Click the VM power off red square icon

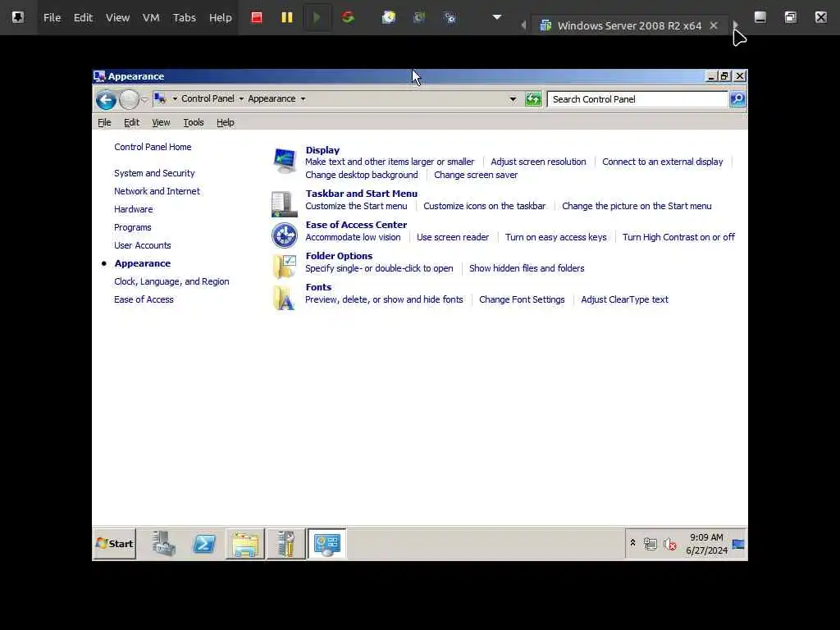click(257, 18)
